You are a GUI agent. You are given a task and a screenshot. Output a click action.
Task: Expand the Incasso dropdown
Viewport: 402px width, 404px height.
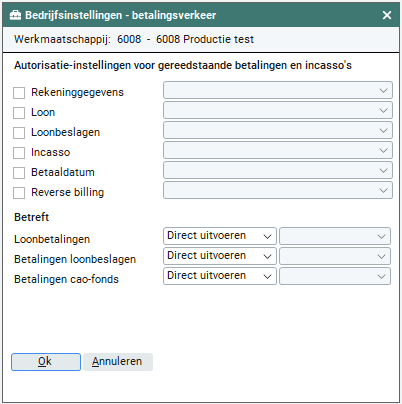click(x=278, y=150)
